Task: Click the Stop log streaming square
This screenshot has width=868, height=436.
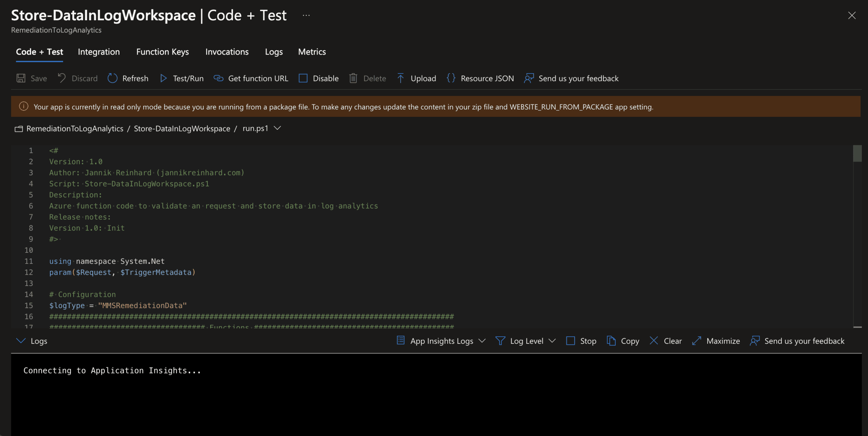Action: tap(571, 341)
